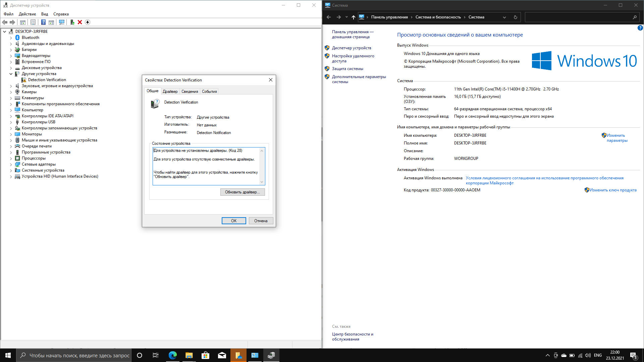
Task: Click the refresh icon in the address bar
Action: (516, 17)
